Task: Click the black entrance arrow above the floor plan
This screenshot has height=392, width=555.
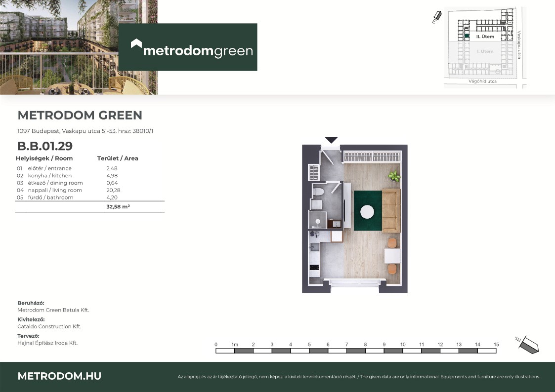Action: (x=331, y=141)
